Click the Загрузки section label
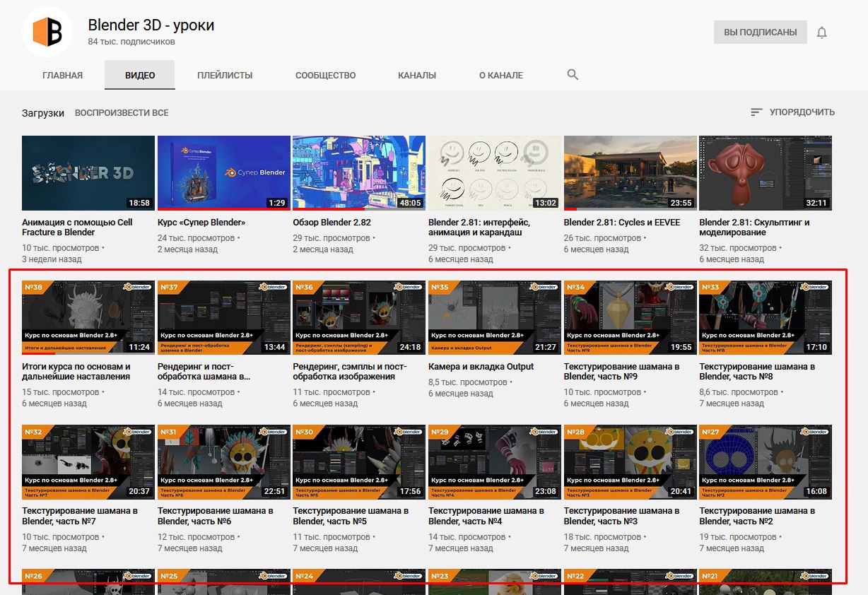 pos(42,113)
